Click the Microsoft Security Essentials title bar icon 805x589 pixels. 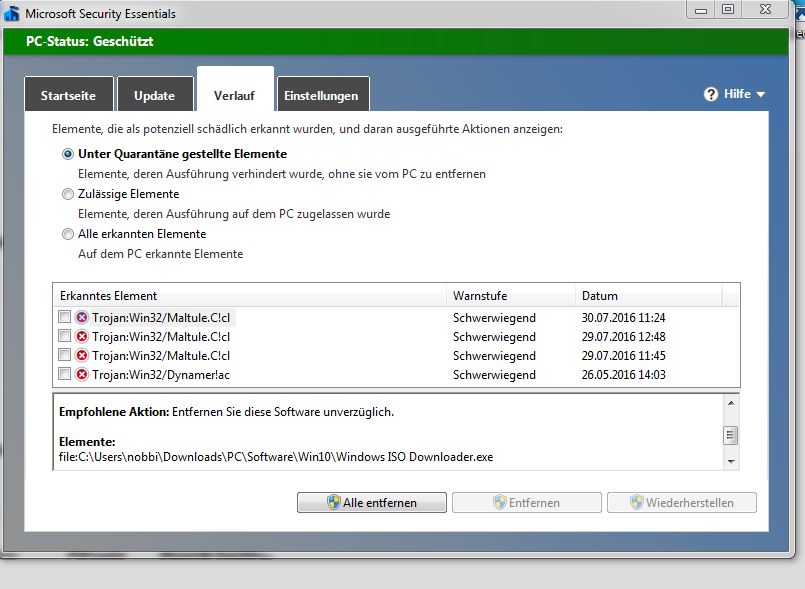point(11,13)
